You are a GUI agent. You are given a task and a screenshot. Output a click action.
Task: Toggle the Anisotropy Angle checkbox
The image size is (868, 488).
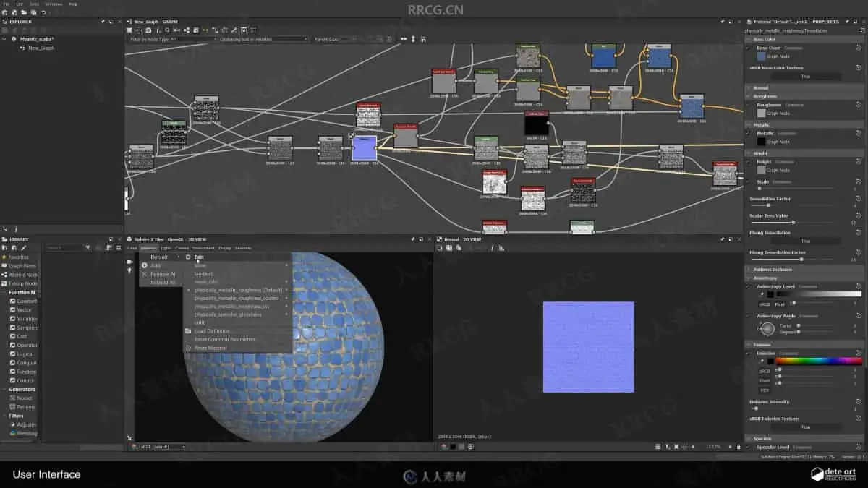pos(749,316)
